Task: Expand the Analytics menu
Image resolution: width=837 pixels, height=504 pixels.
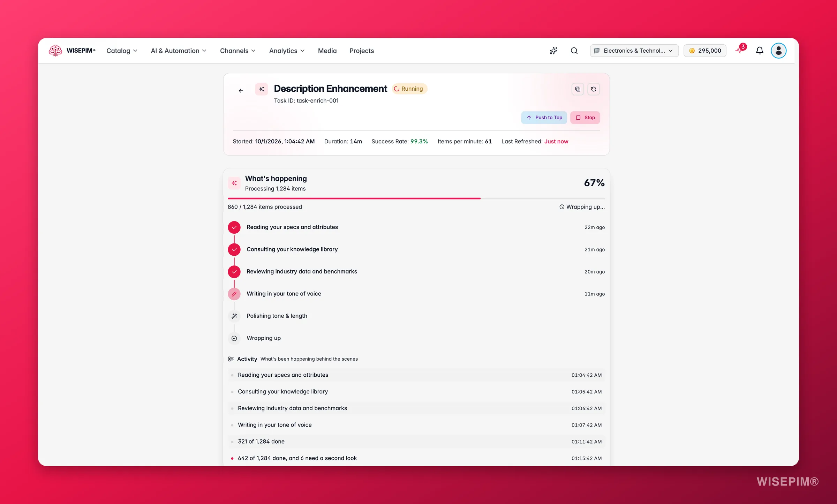Action: (x=287, y=51)
